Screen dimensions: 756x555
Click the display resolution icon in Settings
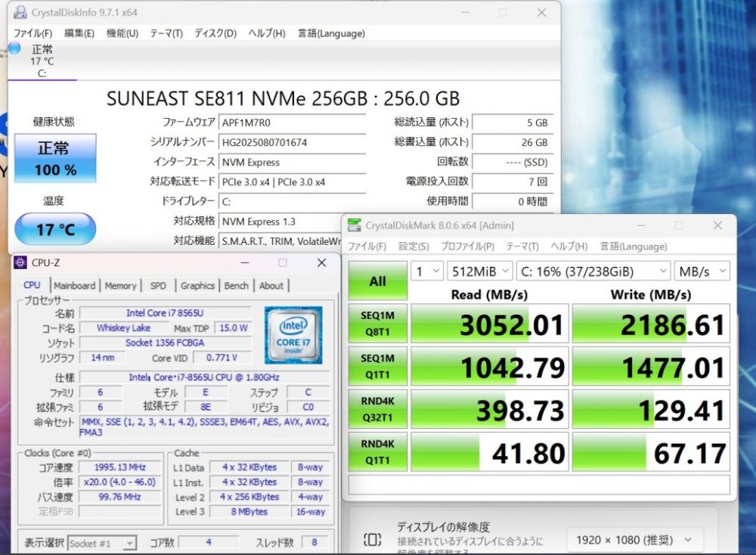372,540
